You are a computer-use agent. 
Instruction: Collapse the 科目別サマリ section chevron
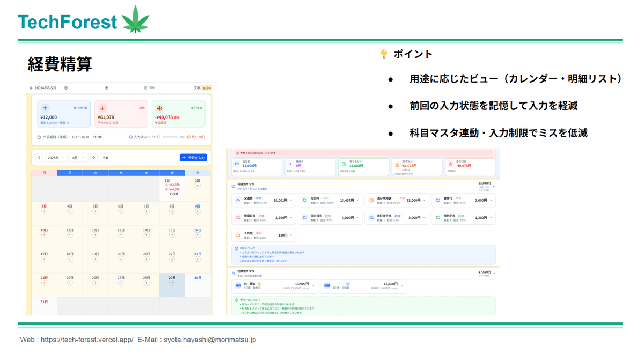click(494, 186)
